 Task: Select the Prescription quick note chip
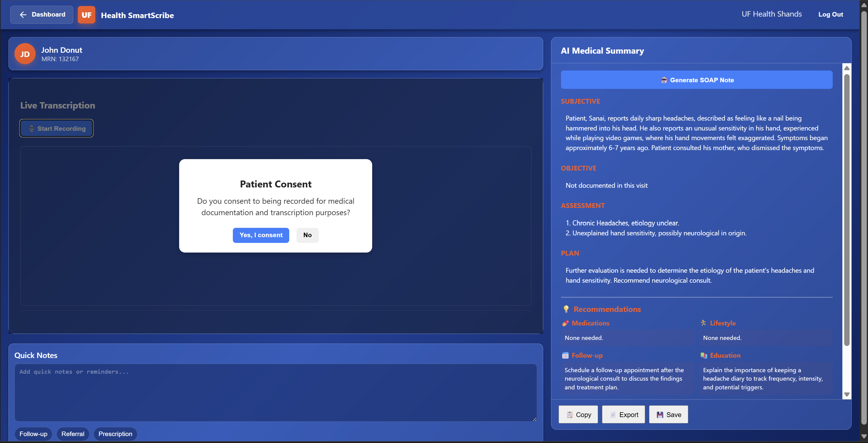(x=115, y=434)
